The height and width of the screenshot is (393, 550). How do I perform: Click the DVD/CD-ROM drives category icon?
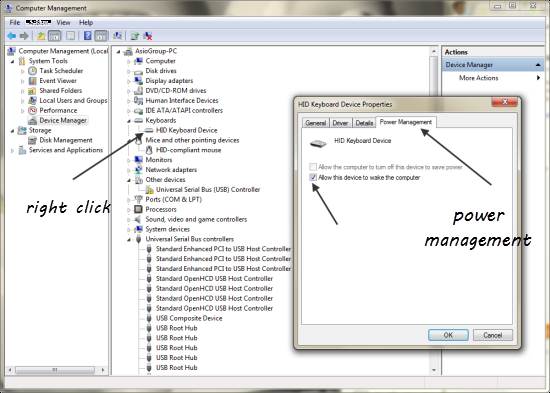pyautogui.click(x=139, y=91)
